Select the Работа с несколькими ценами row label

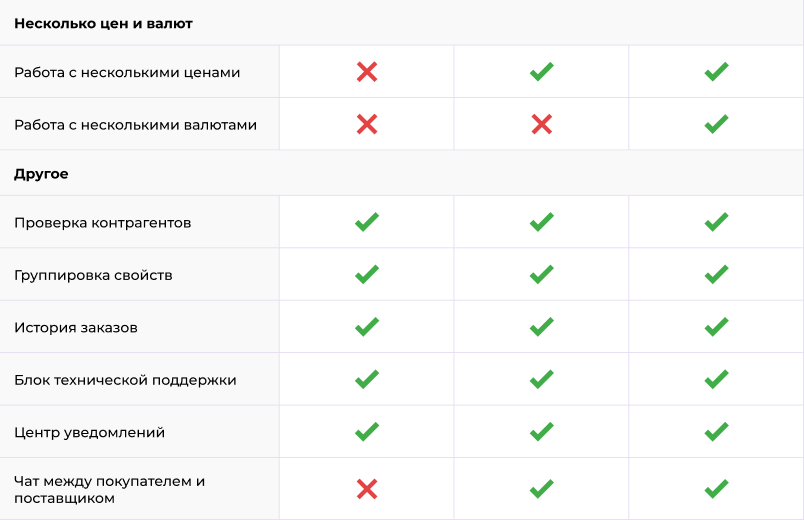[x=127, y=72]
